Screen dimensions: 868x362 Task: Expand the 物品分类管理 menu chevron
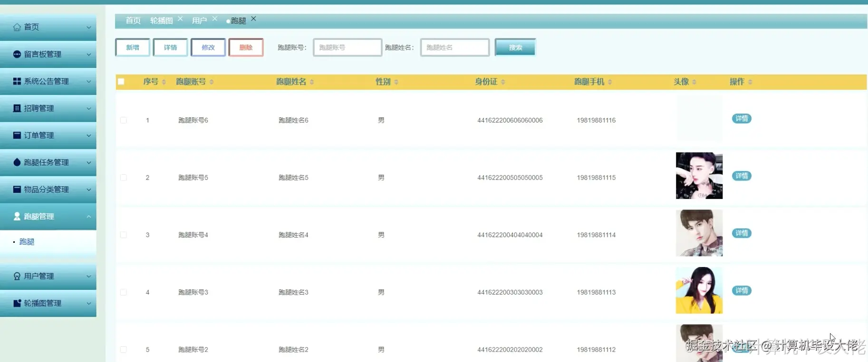(x=89, y=190)
